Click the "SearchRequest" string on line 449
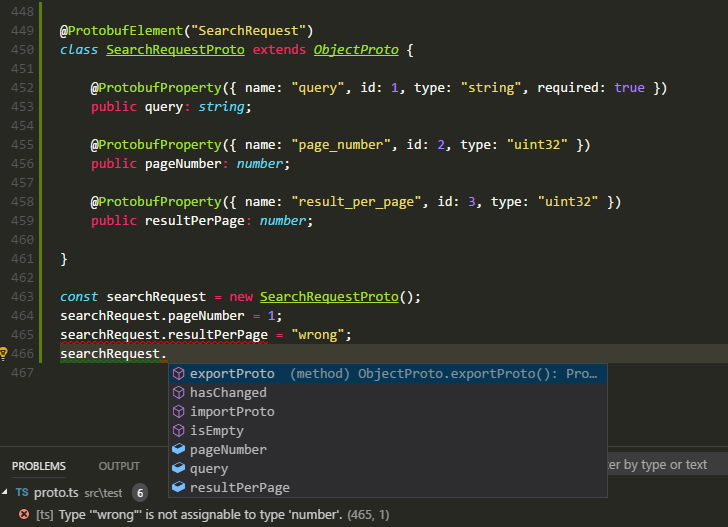The image size is (728, 527). tap(248, 31)
